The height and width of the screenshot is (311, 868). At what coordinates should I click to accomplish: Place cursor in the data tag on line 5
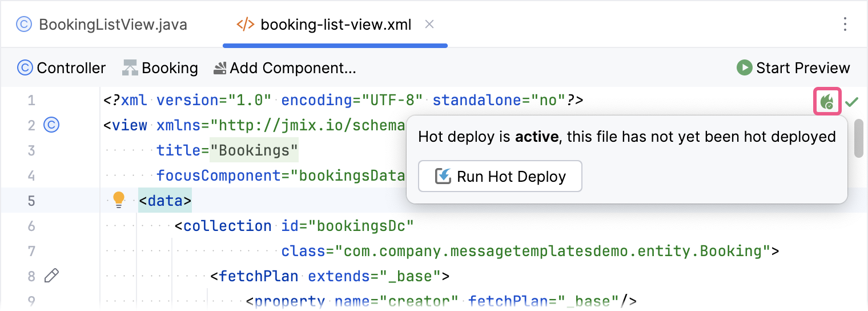pyautogui.click(x=165, y=201)
